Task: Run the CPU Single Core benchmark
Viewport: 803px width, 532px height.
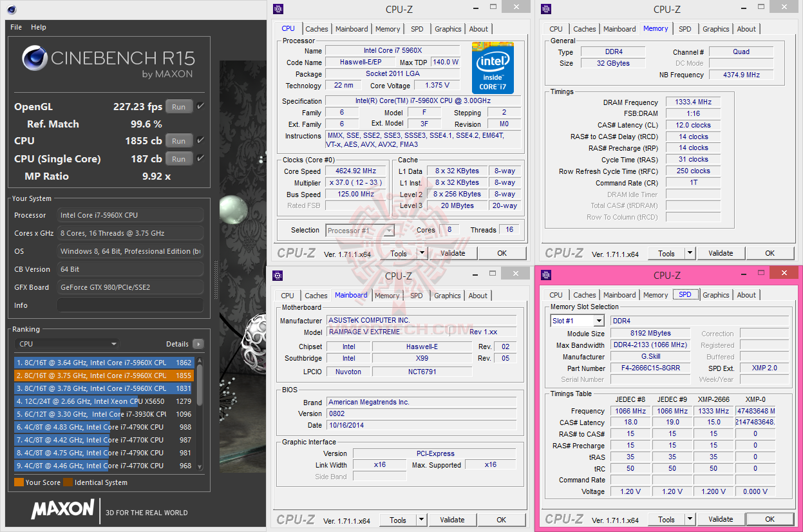Action: [179, 158]
